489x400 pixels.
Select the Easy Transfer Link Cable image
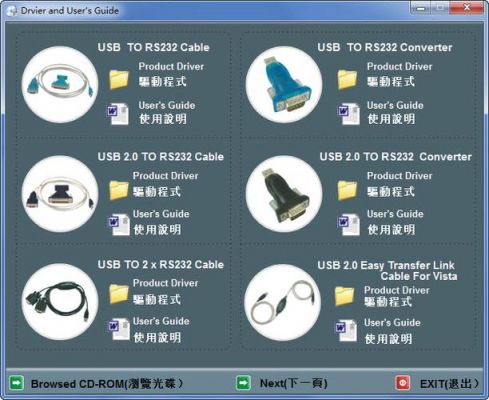click(x=282, y=303)
